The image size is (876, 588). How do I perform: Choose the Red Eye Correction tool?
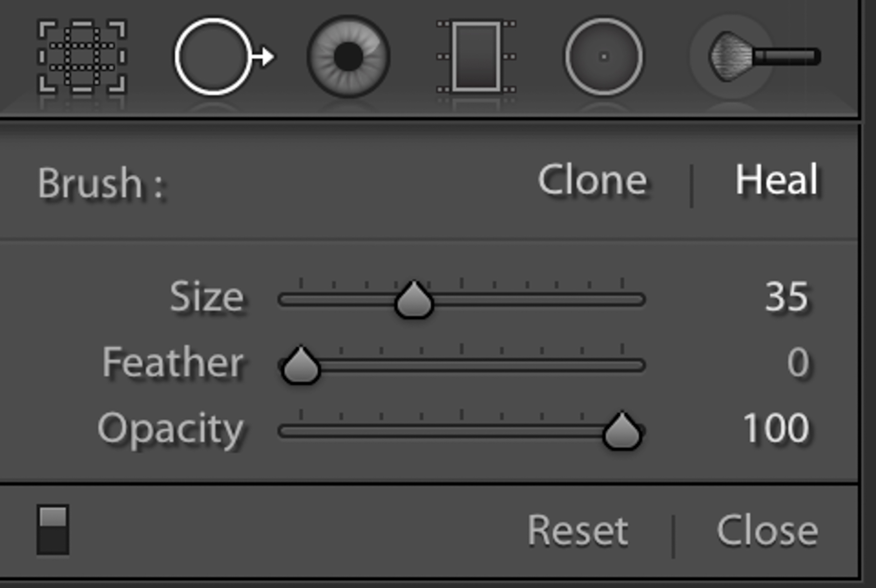pyautogui.click(x=348, y=56)
